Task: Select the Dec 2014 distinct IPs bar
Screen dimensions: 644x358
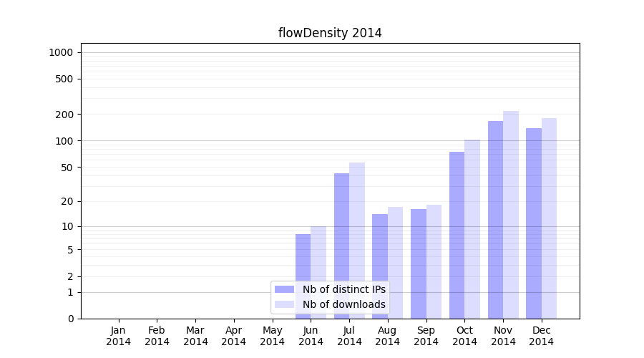Action: (x=534, y=223)
